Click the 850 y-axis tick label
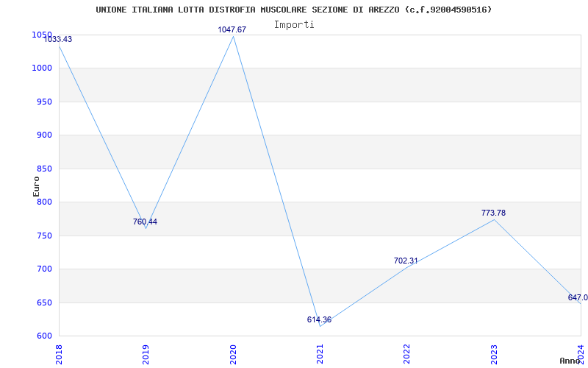Image resolution: width=588 pixels, height=368 pixels. [x=46, y=169]
